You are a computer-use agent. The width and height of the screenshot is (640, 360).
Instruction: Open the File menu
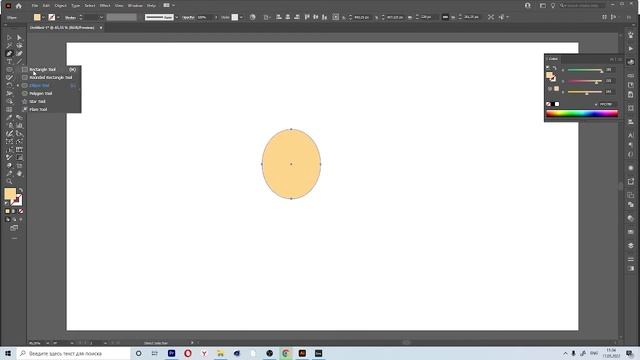coord(35,6)
